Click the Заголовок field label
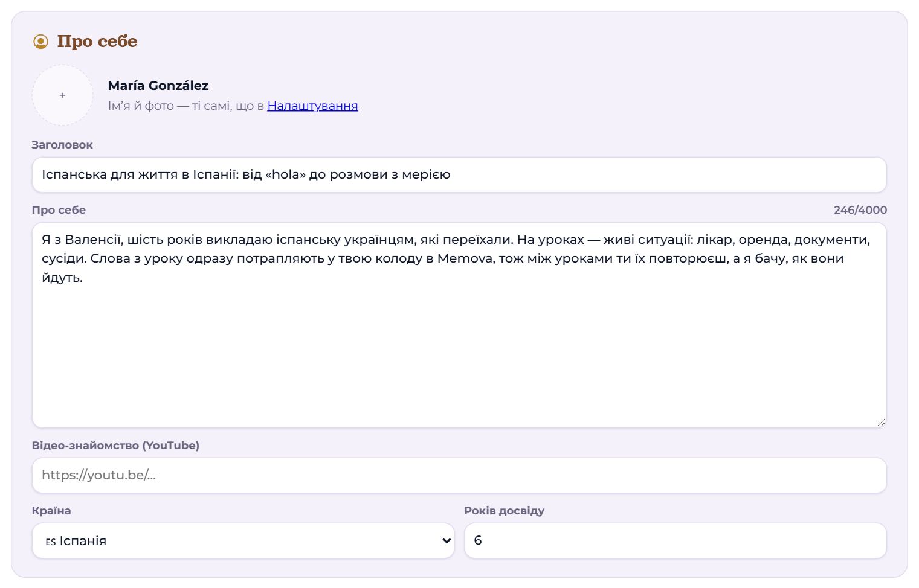Screen dimensions: 919x588 [62, 145]
